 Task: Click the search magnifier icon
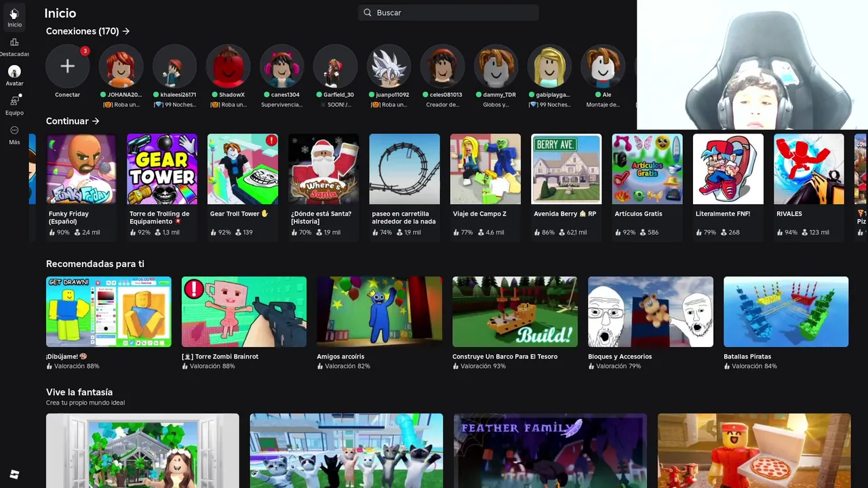point(368,12)
